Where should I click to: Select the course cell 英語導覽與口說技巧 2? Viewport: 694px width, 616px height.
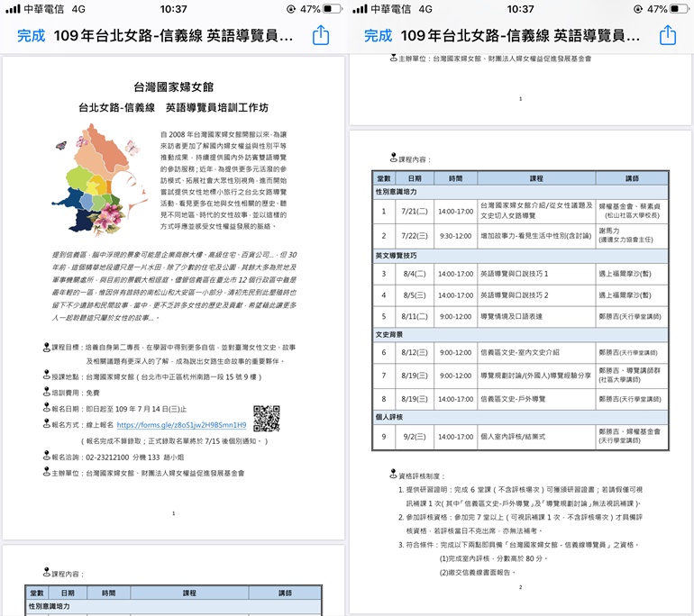[536, 295]
